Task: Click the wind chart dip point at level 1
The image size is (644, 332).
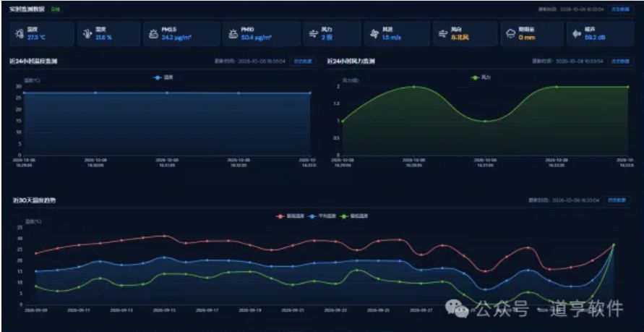Action: [485, 122]
